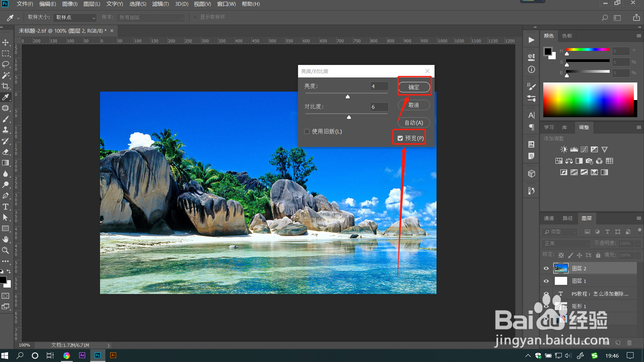
Task: Click the 确定 OK button
Action: (414, 87)
